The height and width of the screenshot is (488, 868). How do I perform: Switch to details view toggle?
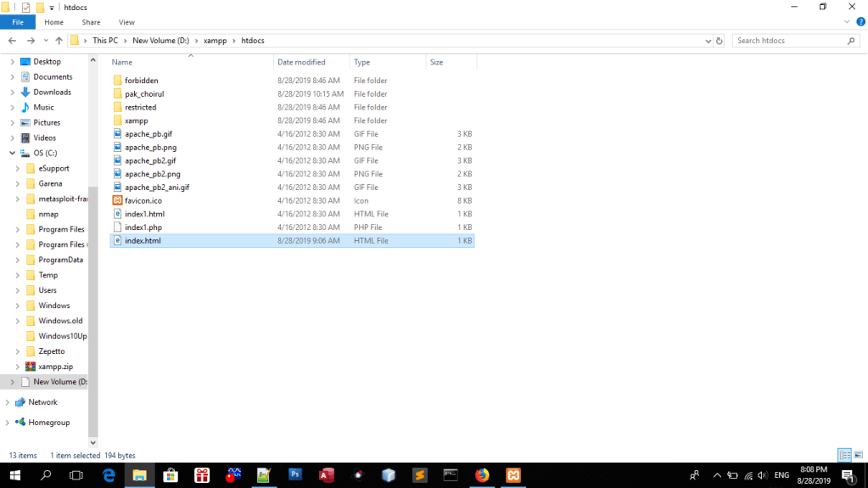tap(843, 456)
